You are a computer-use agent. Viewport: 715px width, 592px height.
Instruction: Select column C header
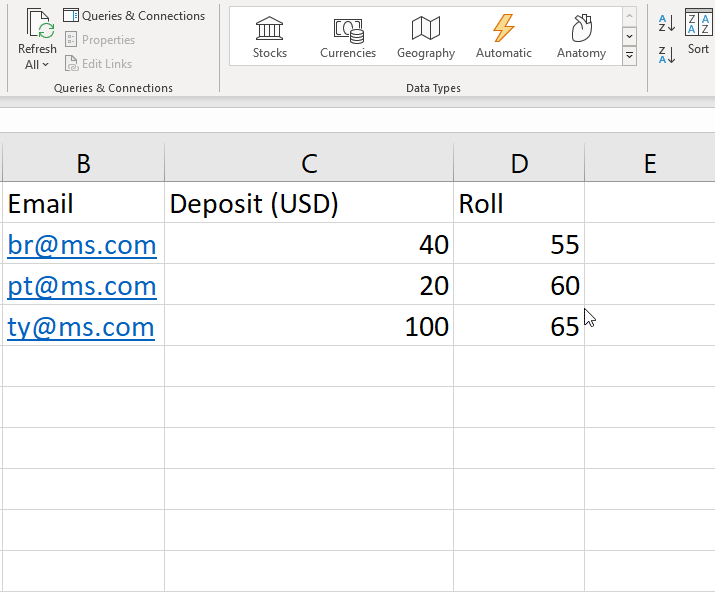pos(309,164)
